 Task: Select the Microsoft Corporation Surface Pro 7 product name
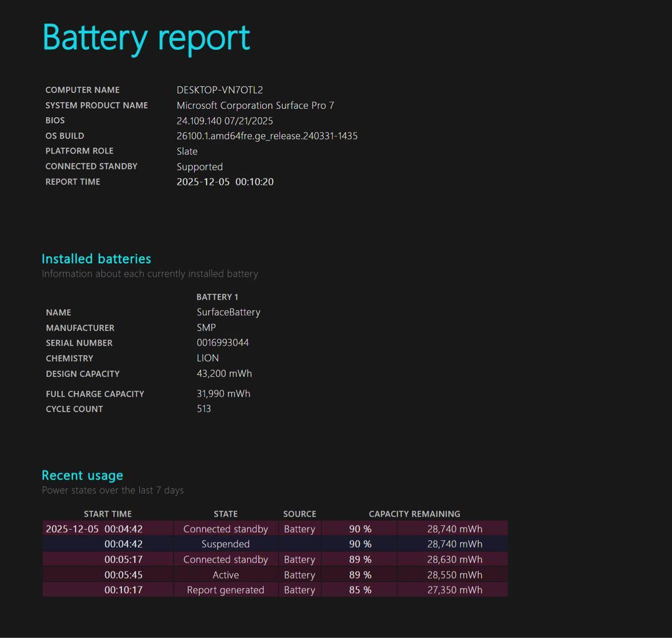click(256, 105)
